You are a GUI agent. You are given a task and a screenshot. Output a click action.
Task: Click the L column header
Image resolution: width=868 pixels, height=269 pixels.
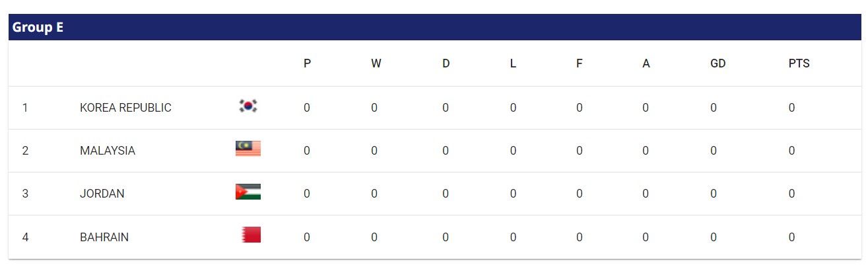pyautogui.click(x=513, y=63)
